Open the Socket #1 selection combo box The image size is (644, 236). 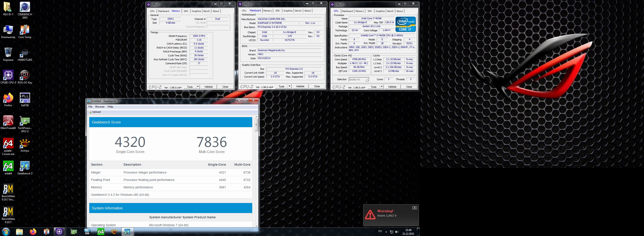tap(359, 79)
